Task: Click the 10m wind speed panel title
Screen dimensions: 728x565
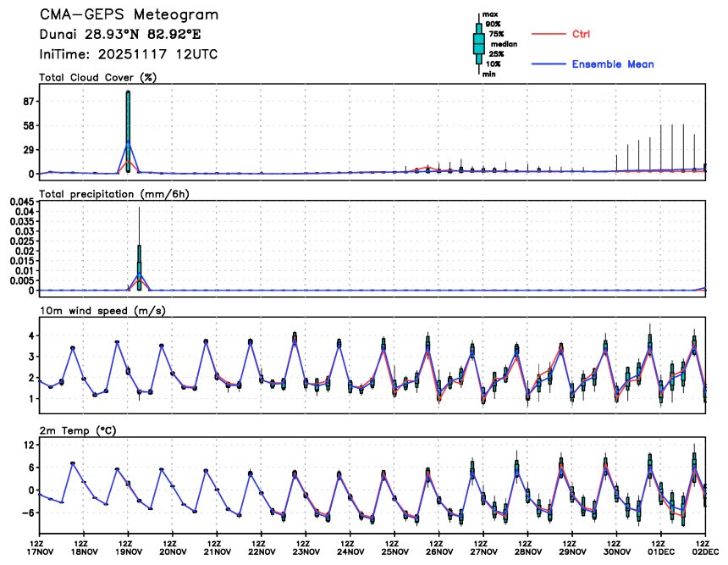Action: pyautogui.click(x=102, y=311)
